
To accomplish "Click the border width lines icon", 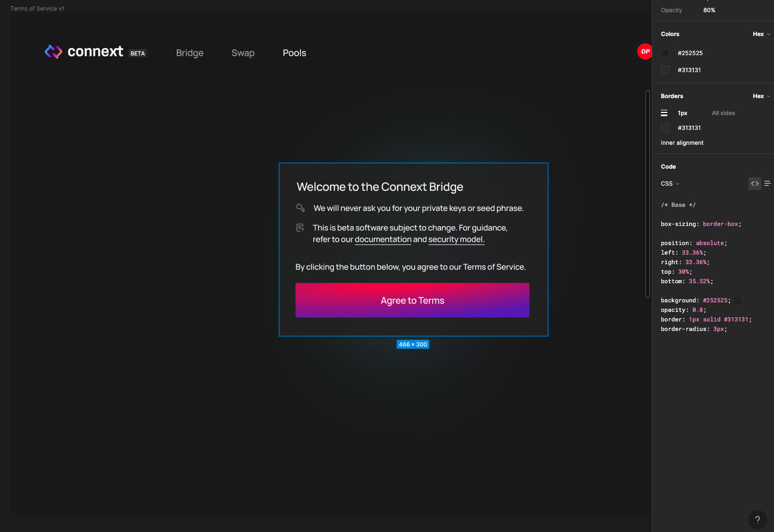I will pyautogui.click(x=664, y=112).
